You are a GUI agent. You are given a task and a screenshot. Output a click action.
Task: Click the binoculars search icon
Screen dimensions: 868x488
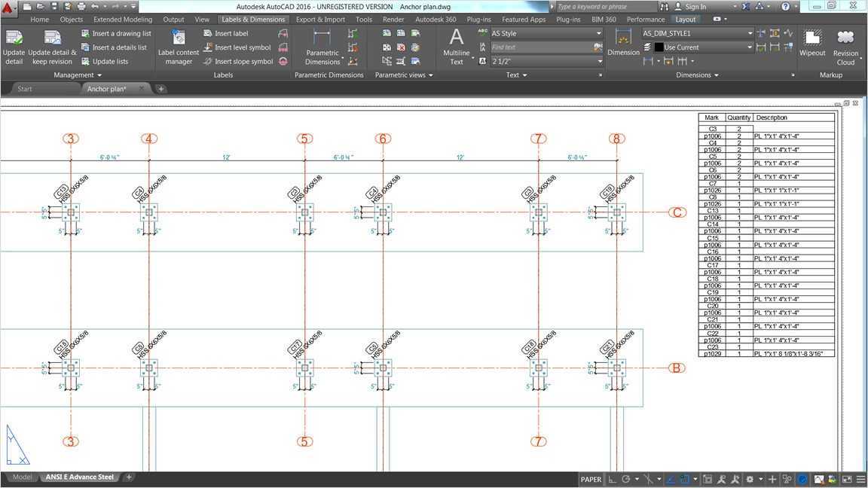click(665, 7)
